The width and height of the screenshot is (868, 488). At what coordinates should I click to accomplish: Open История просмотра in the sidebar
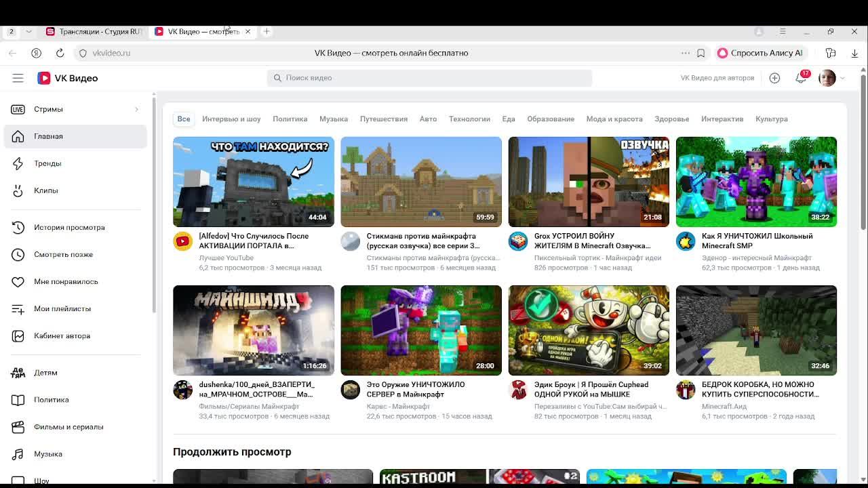point(75,227)
